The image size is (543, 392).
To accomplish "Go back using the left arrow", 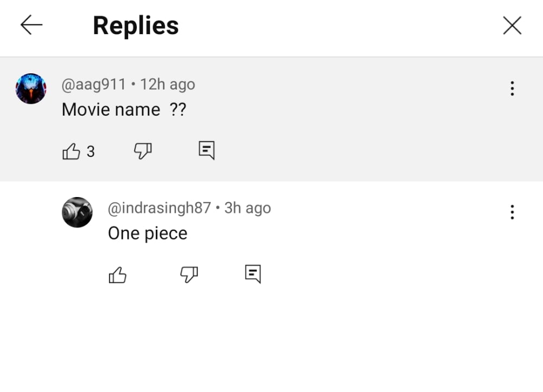I will (x=31, y=25).
